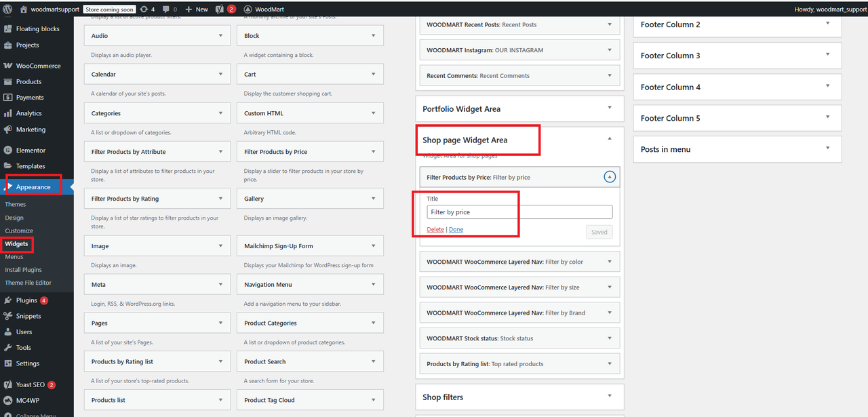Screen dimensions: 868x417
Task: Expand the Shop filters widget area
Action: 610,396
